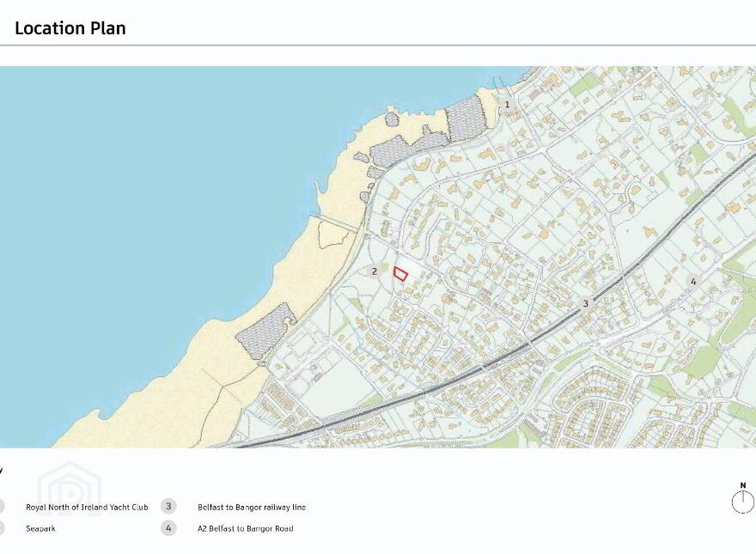Click 'Belfast to Bangor railway line' label

coord(252,508)
